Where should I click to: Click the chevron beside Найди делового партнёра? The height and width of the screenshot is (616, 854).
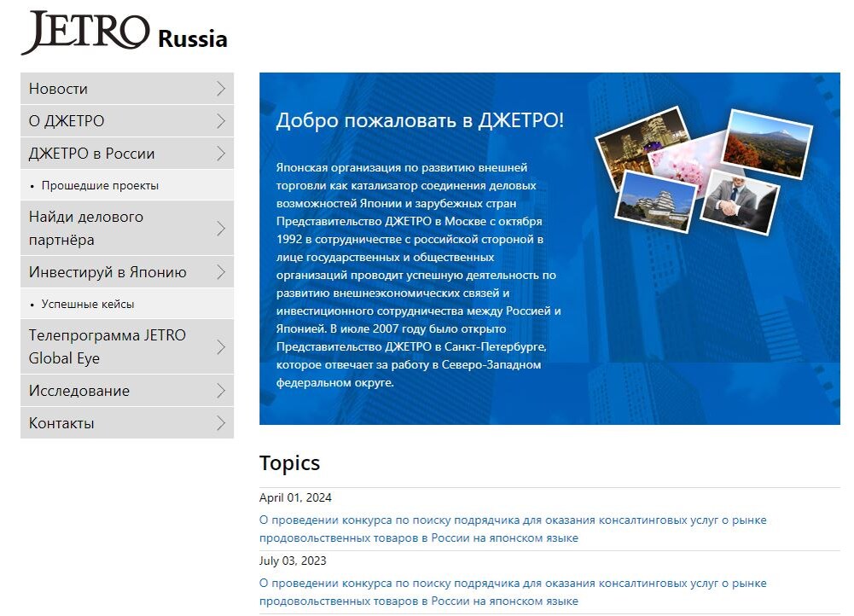click(x=221, y=228)
